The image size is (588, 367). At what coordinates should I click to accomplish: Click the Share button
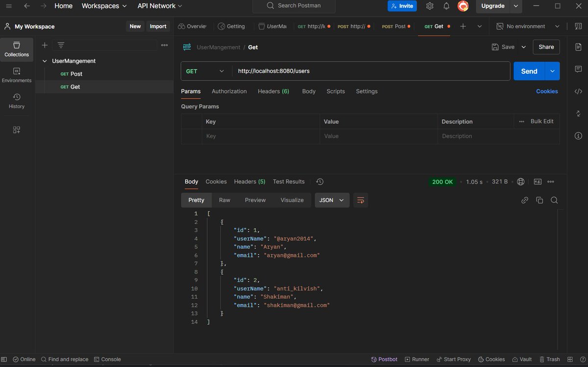click(546, 47)
